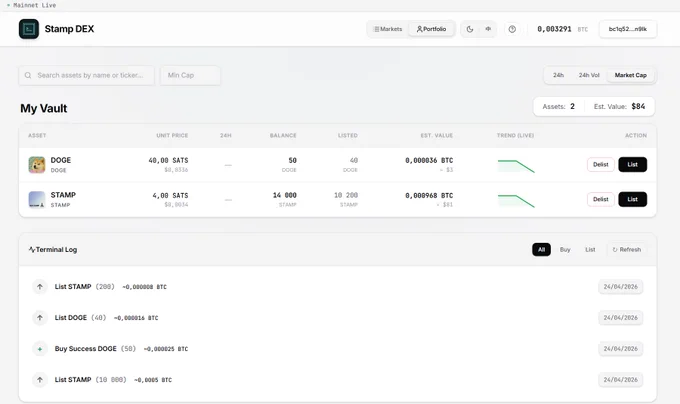
Task: Filter terminal log by List
Action: [590, 250]
